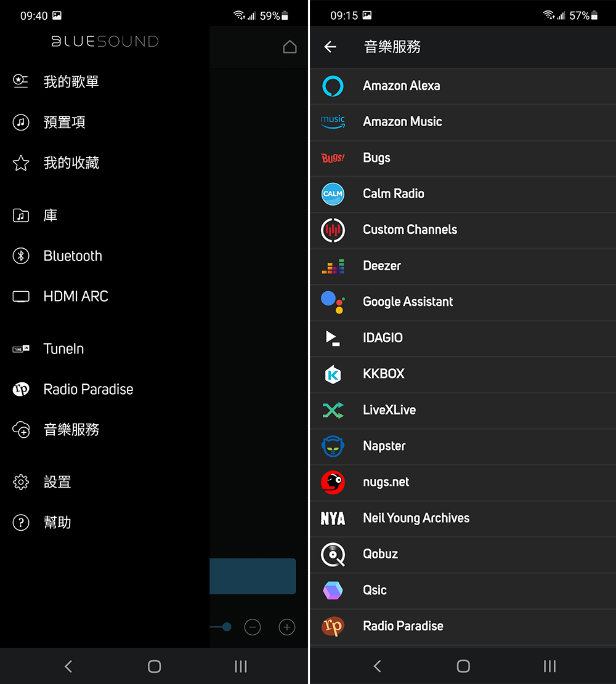Open recent apps on right phone

pos(549,666)
